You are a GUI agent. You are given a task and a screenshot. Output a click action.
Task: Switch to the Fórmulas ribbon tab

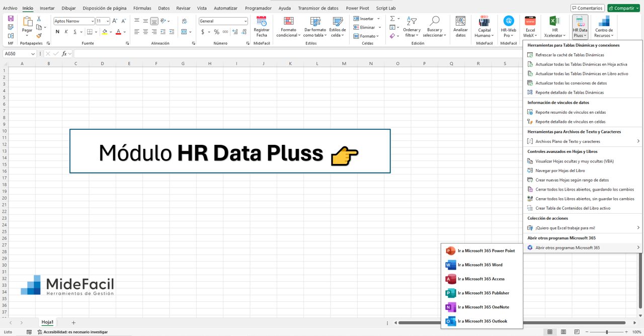click(x=142, y=8)
